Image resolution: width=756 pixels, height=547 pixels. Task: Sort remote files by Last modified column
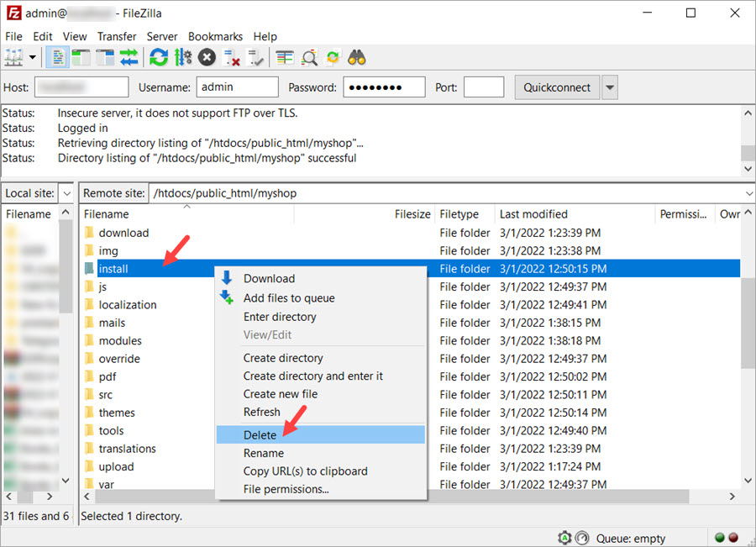pos(575,214)
